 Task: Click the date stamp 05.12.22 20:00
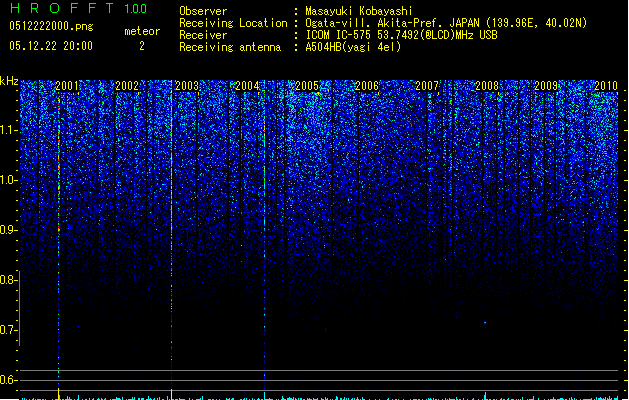tap(51, 46)
